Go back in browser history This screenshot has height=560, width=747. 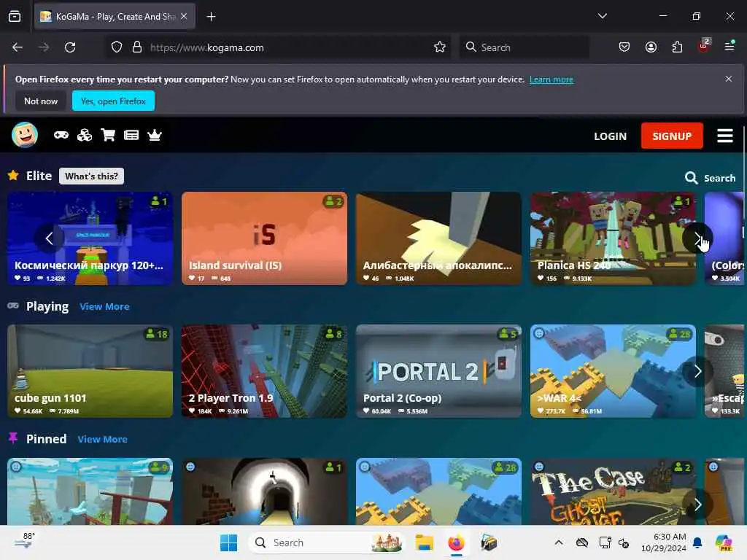(x=18, y=47)
